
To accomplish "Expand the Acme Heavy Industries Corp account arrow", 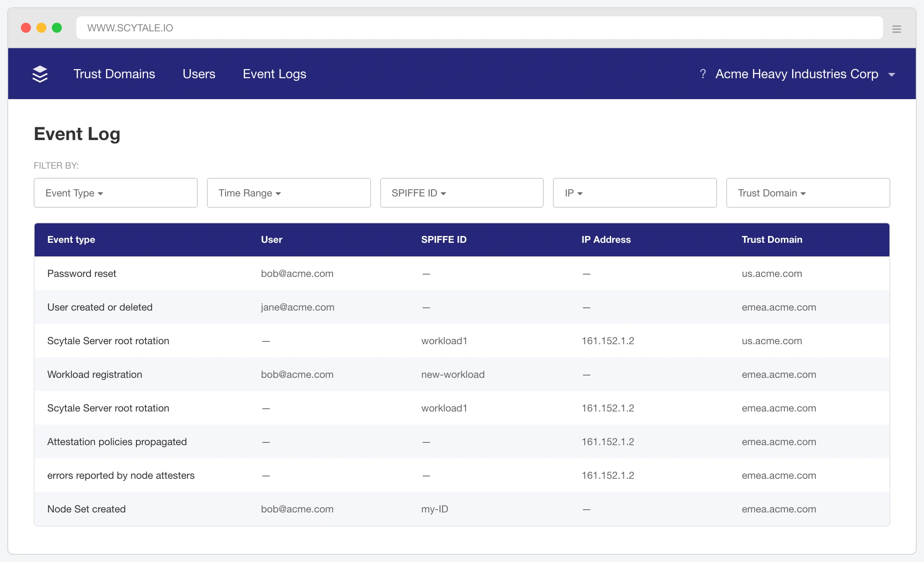I will [891, 75].
